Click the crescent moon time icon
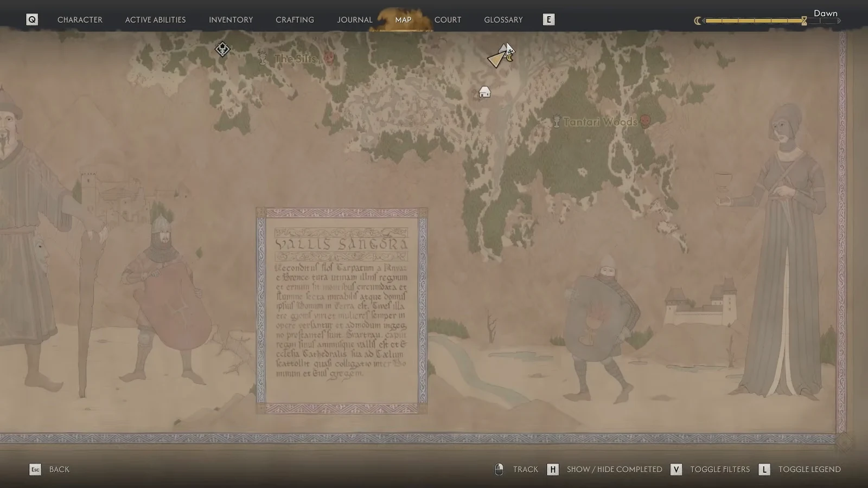 coord(698,21)
